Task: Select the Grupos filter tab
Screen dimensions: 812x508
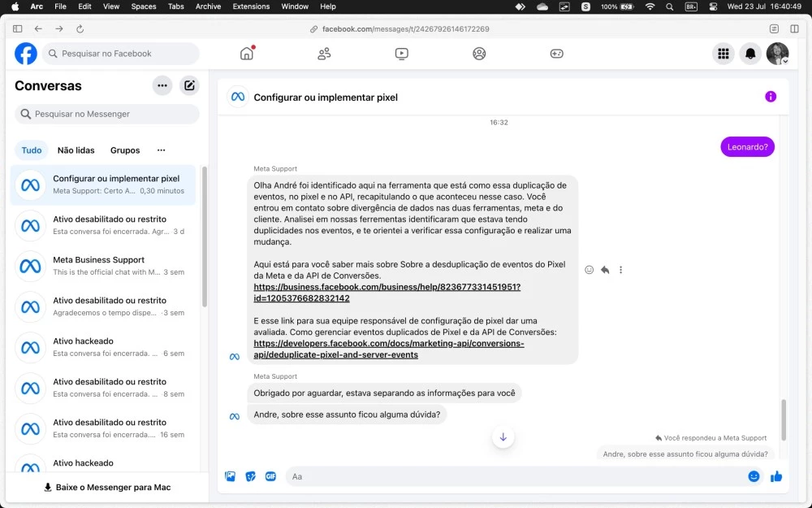Action: point(125,150)
